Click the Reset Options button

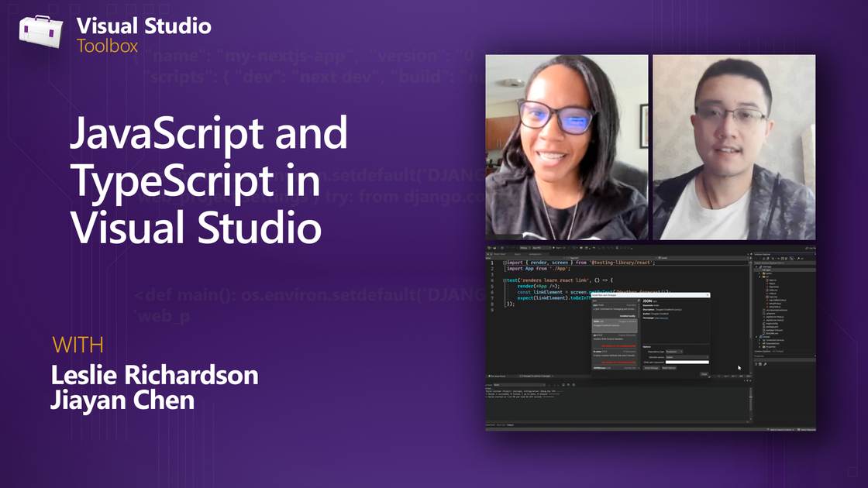point(668,368)
